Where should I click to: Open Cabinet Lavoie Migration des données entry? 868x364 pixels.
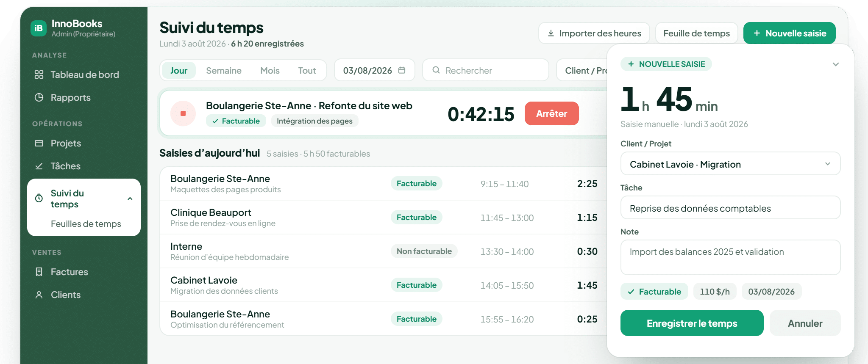pyautogui.click(x=384, y=285)
